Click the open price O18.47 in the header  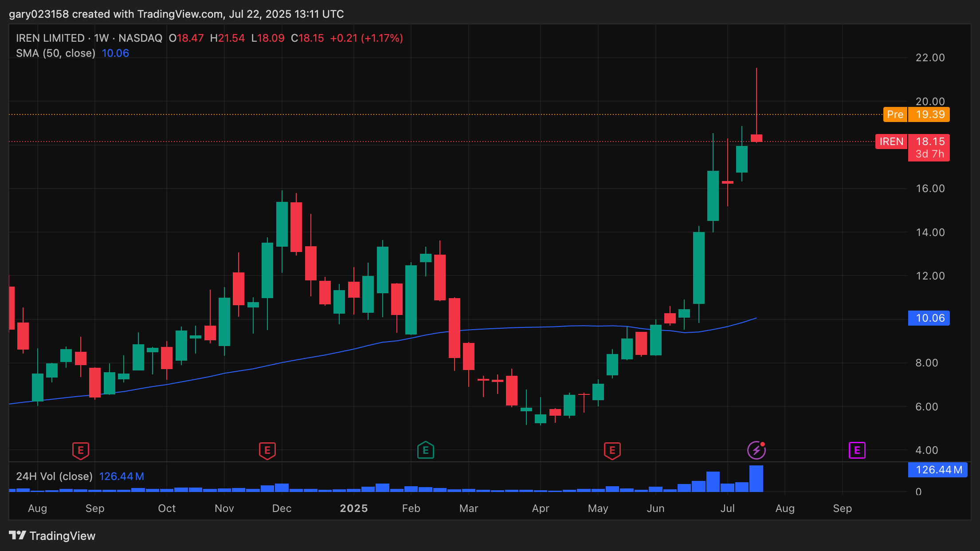pyautogui.click(x=186, y=38)
